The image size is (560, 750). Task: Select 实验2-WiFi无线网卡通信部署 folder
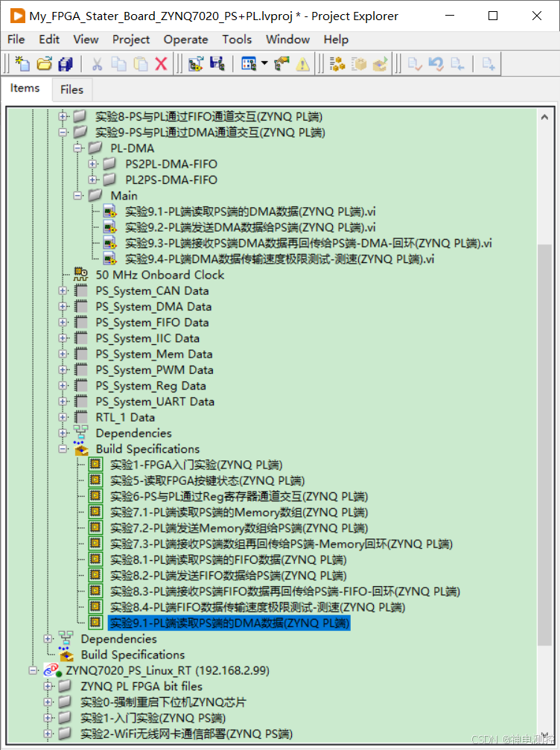click(x=186, y=734)
